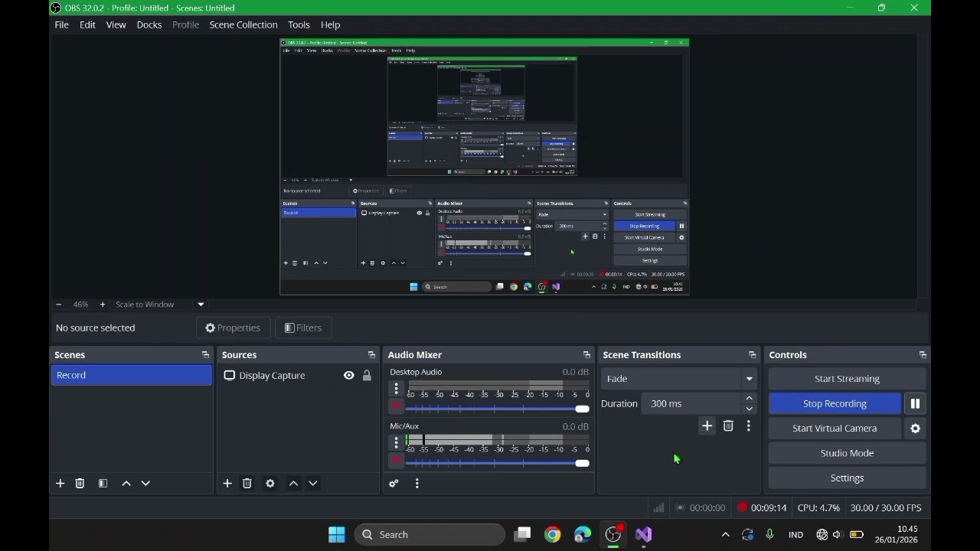Image resolution: width=980 pixels, height=551 pixels.
Task: Open OBS Settings from the Controls dock
Action: coord(847,478)
